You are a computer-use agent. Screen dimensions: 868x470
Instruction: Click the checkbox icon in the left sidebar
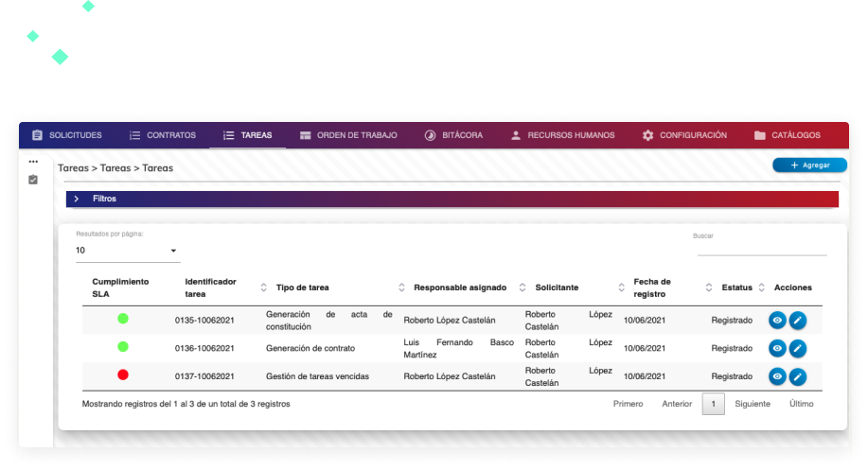pos(33,180)
